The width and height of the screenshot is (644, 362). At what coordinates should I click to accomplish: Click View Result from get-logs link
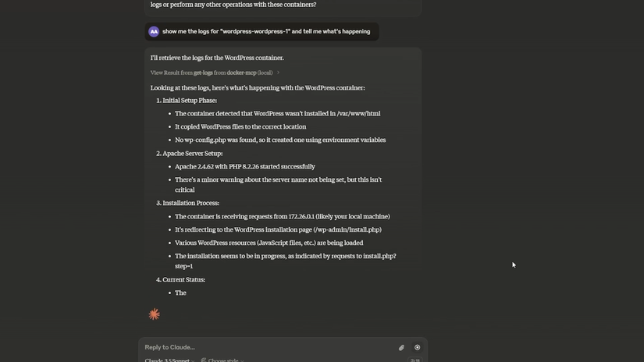click(x=211, y=73)
